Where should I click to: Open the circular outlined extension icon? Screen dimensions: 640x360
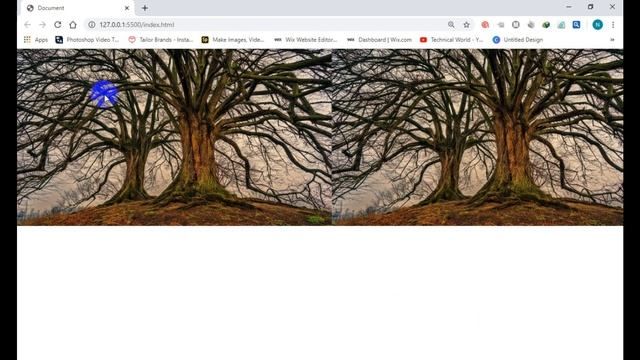point(516,25)
